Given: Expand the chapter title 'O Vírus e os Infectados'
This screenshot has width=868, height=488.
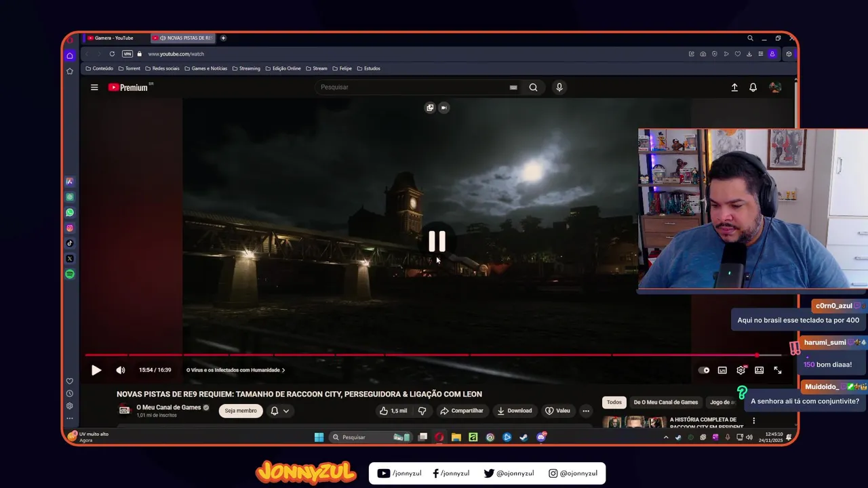Looking at the screenshot, I should [x=235, y=370].
